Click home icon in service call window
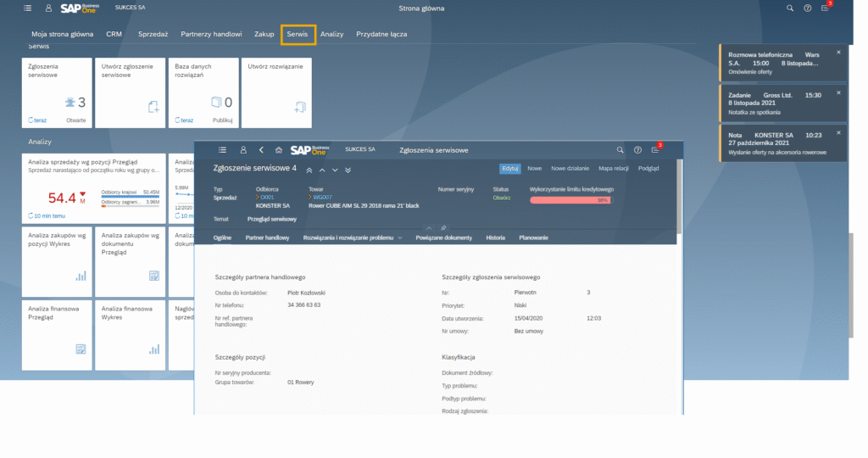Screen dimensions: 868x458 click(x=279, y=150)
